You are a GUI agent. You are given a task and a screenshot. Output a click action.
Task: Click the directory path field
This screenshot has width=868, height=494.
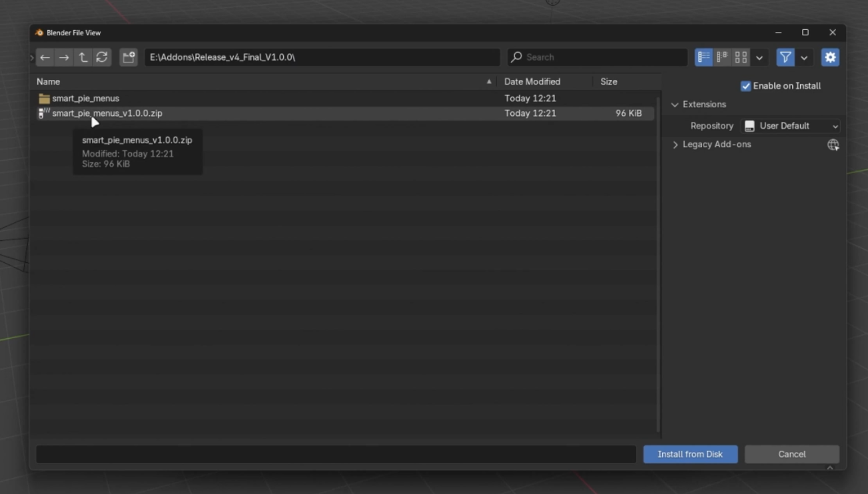tap(322, 57)
